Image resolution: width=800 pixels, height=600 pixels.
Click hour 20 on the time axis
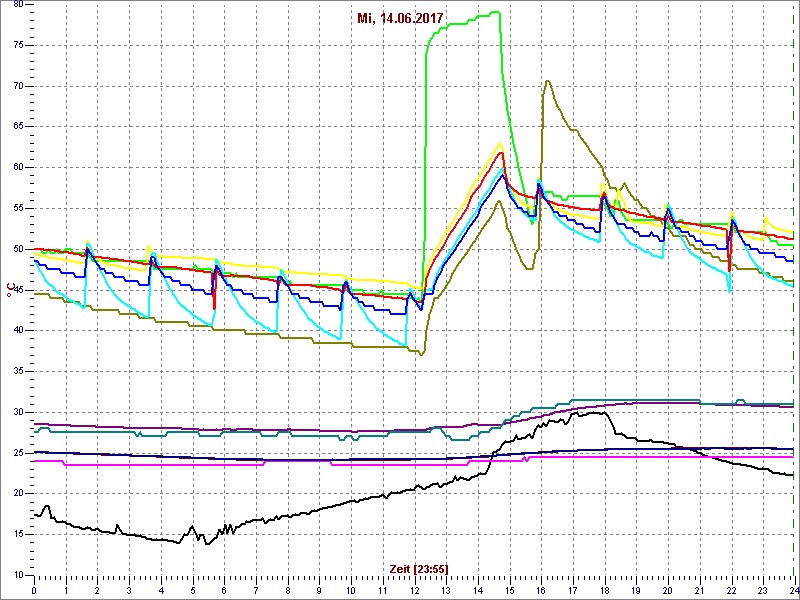pyautogui.click(x=668, y=590)
